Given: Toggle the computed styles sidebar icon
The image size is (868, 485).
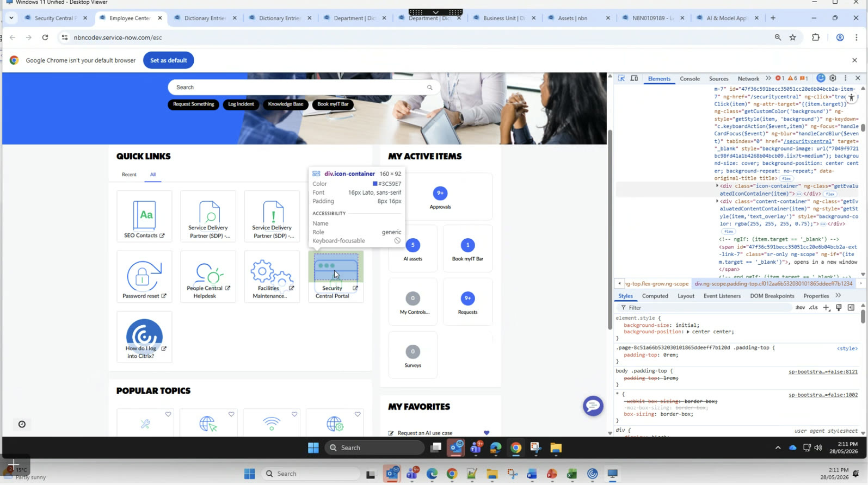Looking at the screenshot, I should [851, 308].
